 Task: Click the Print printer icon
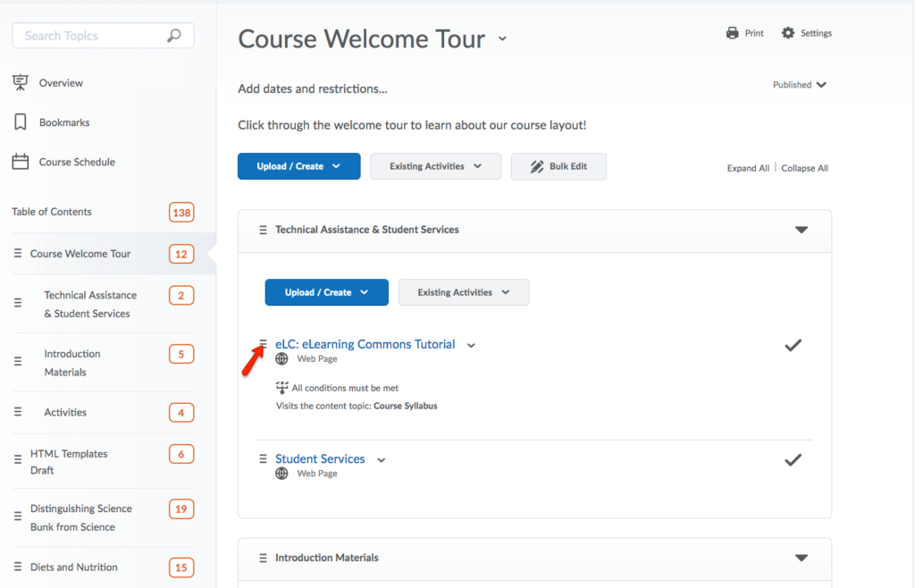coord(732,33)
